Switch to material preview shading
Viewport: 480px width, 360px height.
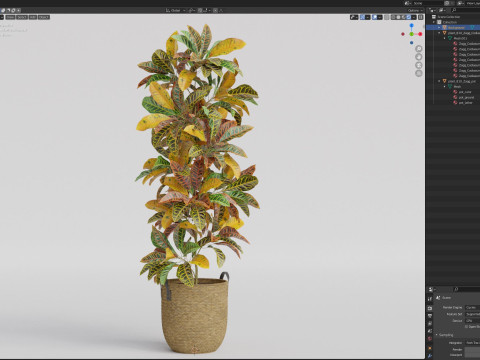(403, 17)
